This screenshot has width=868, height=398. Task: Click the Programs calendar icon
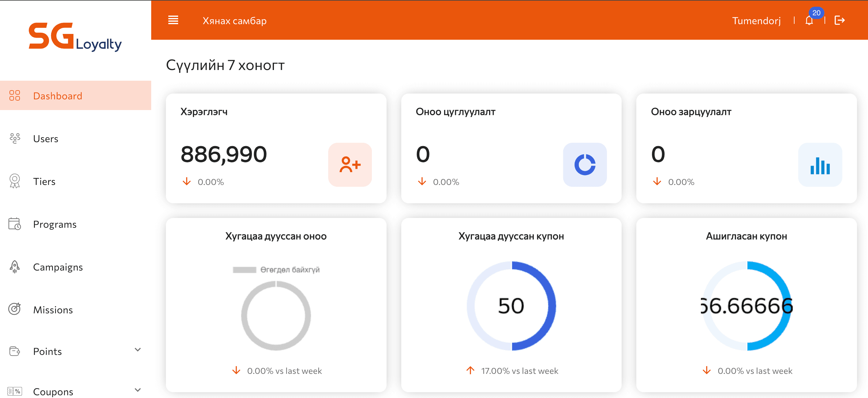[14, 224]
